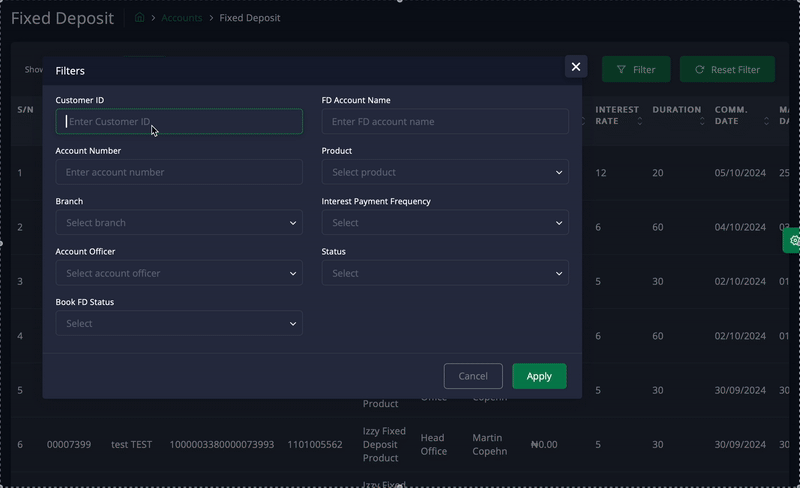Image resolution: width=800 pixels, height=488 pixels.
Task: Sort by Comm. Date column arrows
Action: pyautogui.click(x=768, y=121)
